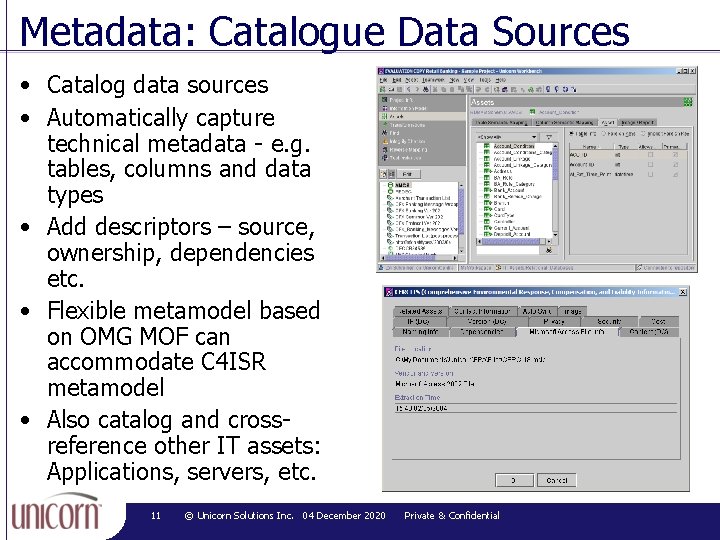Toggle the Primary checkbox in the second column row
The height and width of the screenshot is (540, 720).
(x=675, y=164)
